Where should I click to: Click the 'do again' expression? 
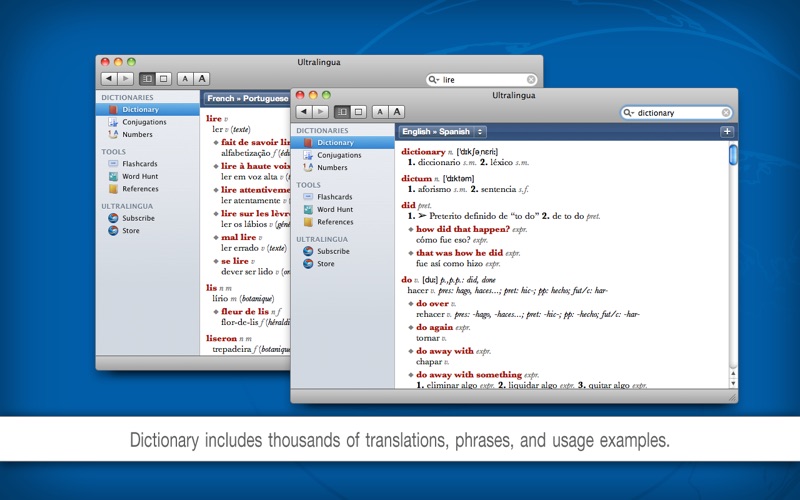(434, 327)
